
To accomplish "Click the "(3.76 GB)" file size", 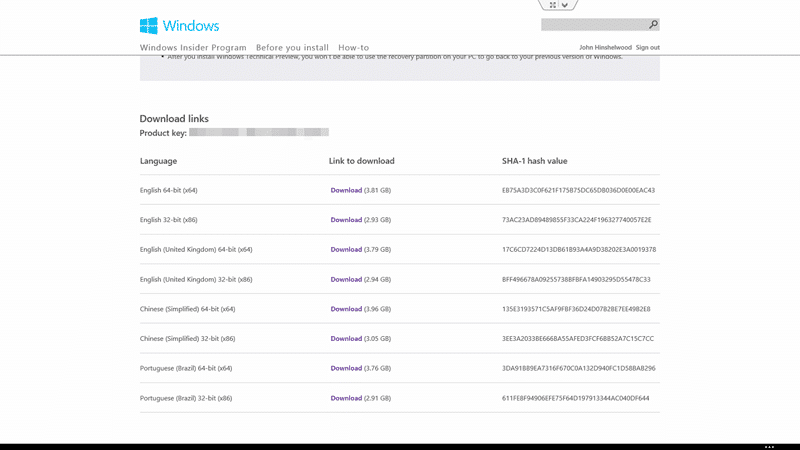I will click(x=378, y=368).
